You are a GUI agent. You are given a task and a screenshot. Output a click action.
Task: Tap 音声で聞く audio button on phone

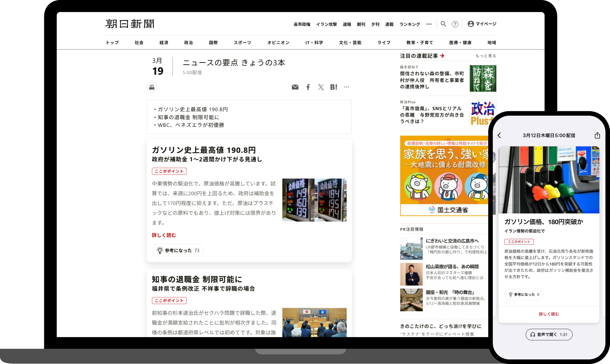coord(549,335)
